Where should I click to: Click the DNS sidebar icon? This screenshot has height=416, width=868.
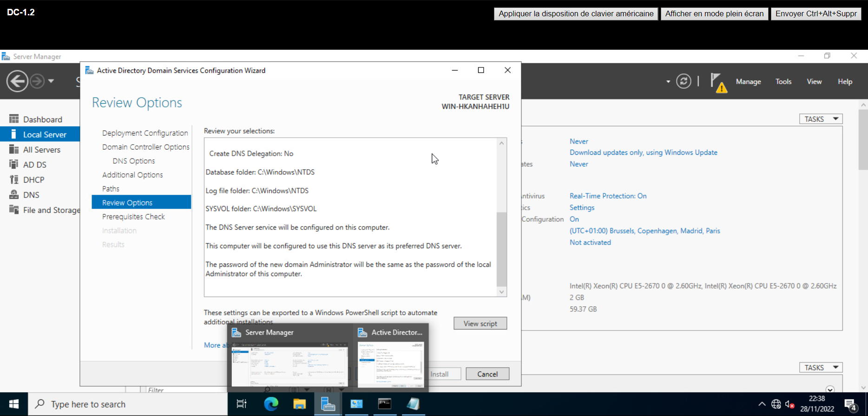tap(14, 195)
